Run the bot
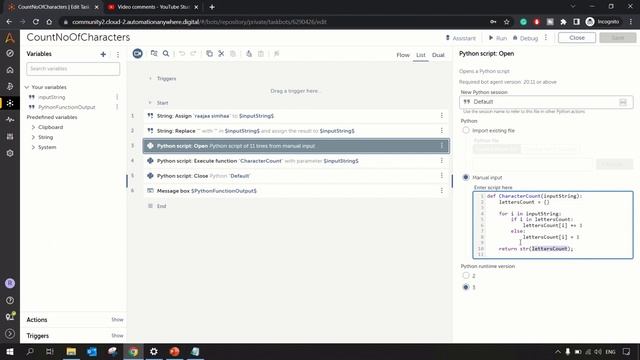 [498, 38]
